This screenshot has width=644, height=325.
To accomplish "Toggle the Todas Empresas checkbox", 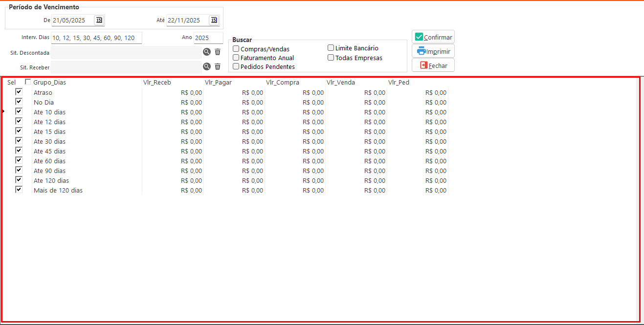I will point(331,58).
